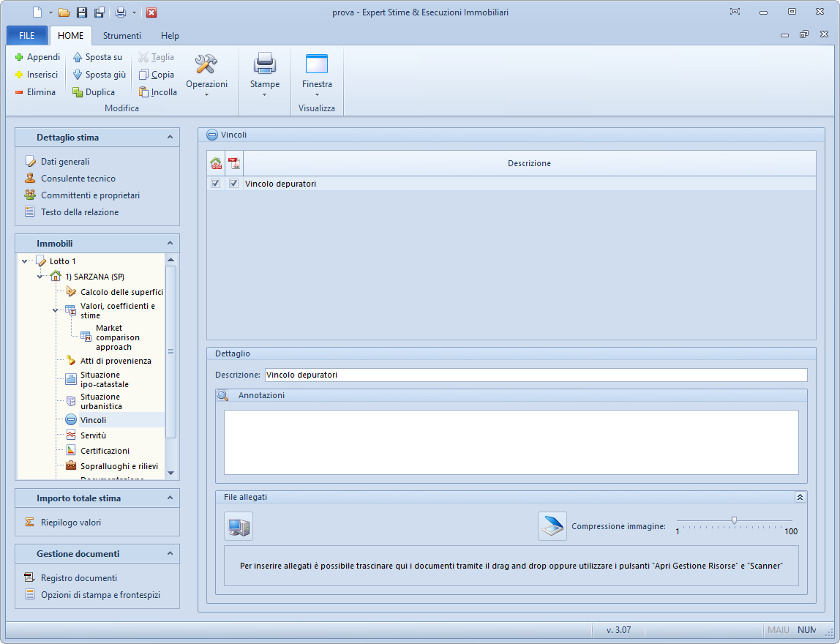Click the Finestra window icon
840x644 pixels.
click(317, 64)
